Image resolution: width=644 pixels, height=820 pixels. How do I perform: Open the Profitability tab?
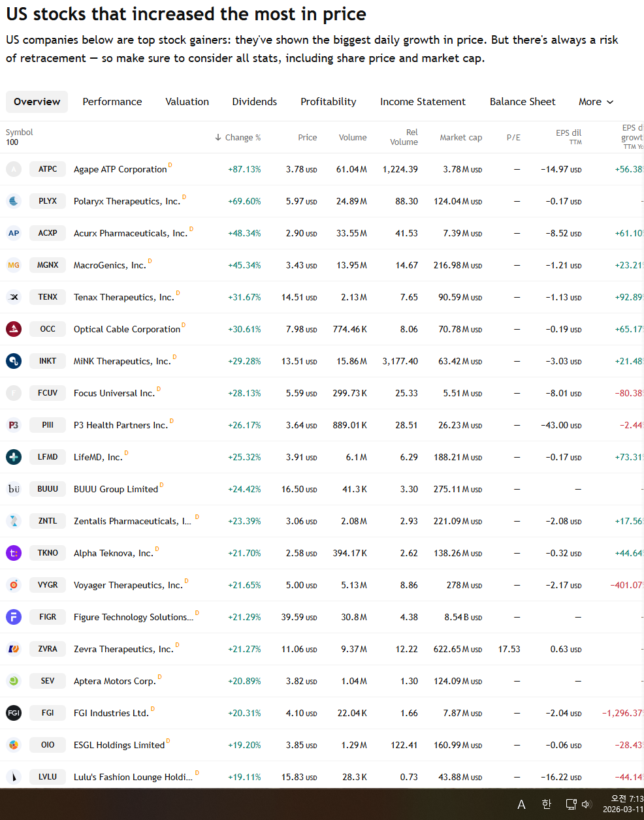click(x=329, y=102)
